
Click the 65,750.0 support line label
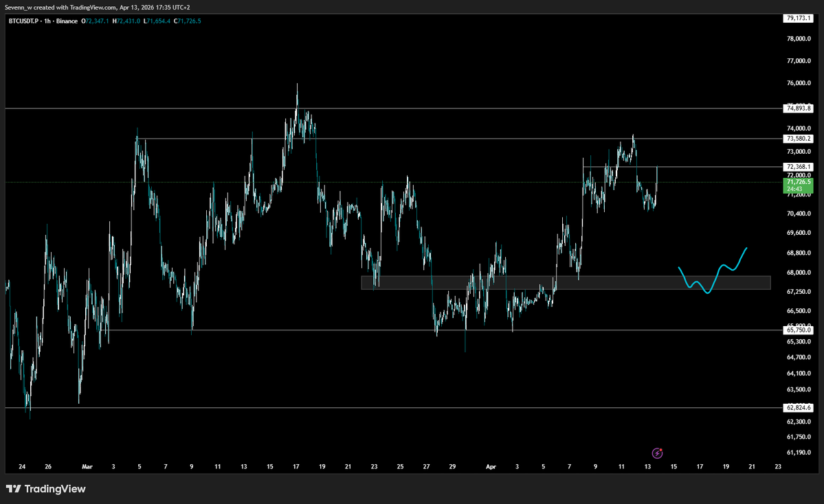798,330
